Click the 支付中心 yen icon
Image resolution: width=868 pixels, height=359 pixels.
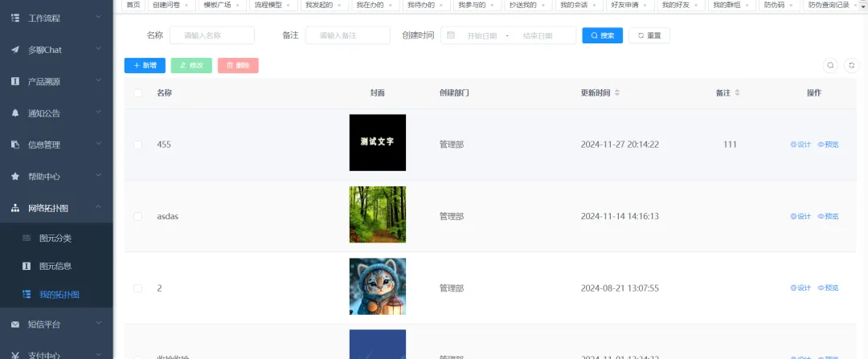(x=15, y=355)
